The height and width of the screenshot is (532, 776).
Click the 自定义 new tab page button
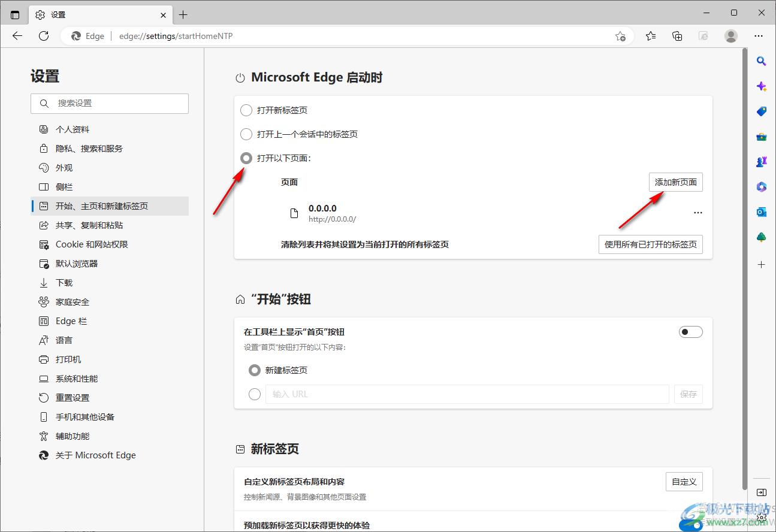684,482
